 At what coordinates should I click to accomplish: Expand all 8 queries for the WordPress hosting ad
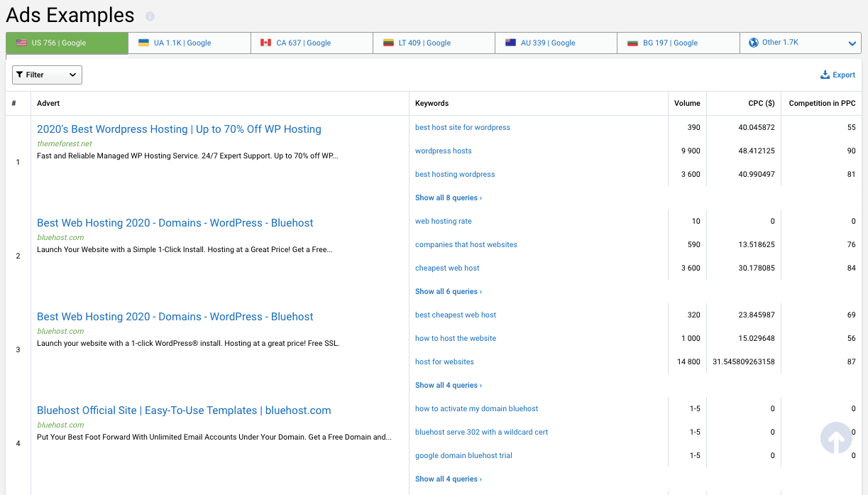(448, 197)
